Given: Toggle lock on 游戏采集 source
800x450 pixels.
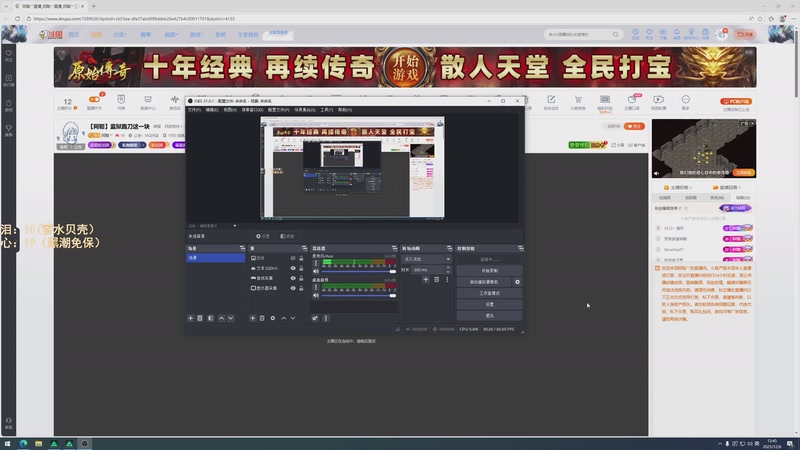Looking at the screenshot, I should [301, 279].
